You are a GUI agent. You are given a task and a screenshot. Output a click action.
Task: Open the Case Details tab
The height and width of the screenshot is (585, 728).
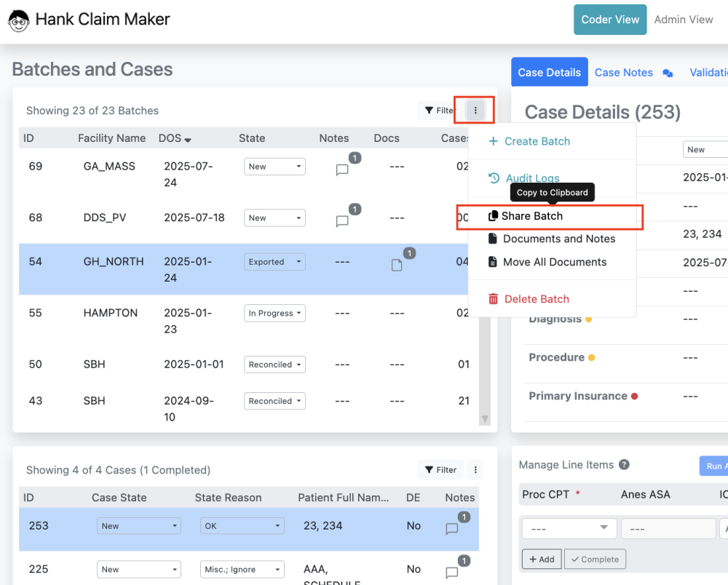[549, 72]
